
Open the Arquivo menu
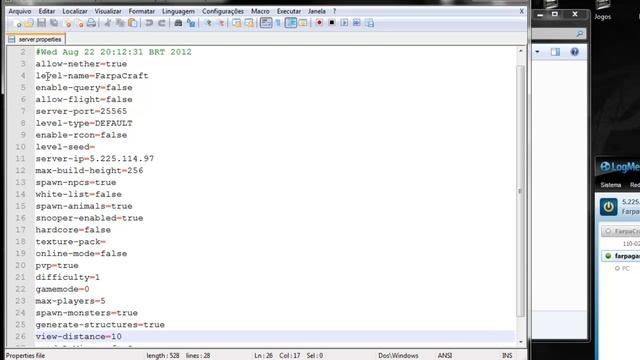click(x=20, y=11)
